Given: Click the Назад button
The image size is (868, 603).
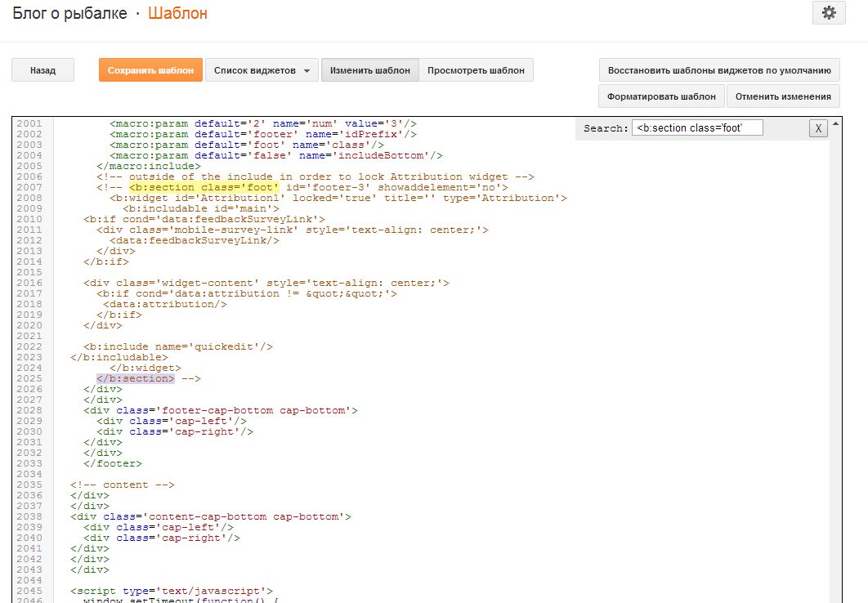Looking at the screenshot, I should tap(43, 70).
